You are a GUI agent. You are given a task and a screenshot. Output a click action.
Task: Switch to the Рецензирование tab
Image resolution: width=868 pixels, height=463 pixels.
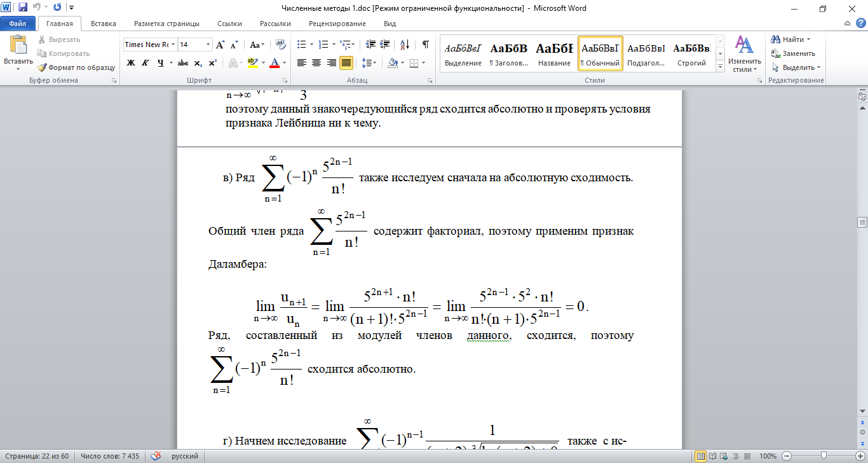click(337, 24)
